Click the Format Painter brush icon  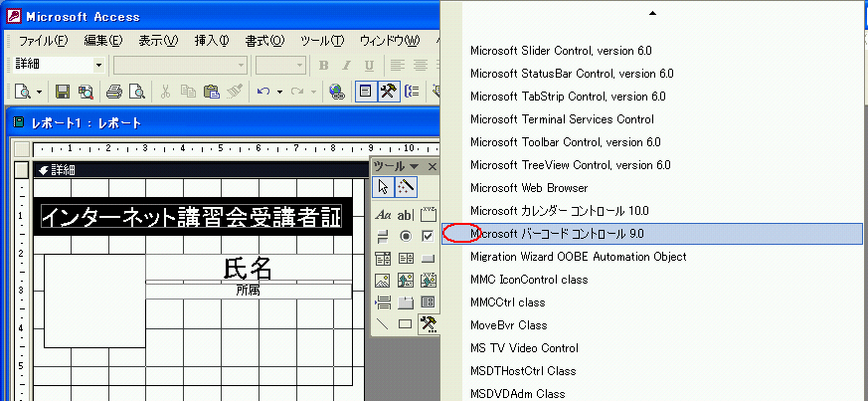click(x=235, y=92)
